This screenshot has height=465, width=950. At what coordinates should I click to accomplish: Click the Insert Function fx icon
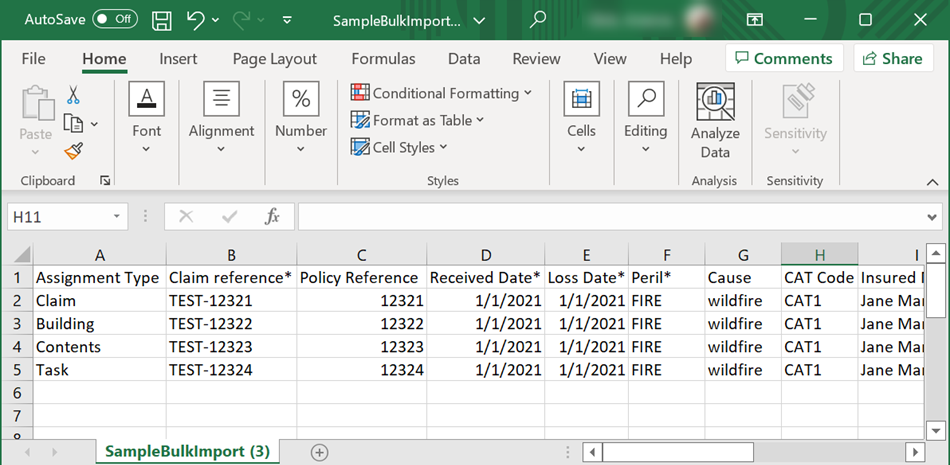click(271, 216)
